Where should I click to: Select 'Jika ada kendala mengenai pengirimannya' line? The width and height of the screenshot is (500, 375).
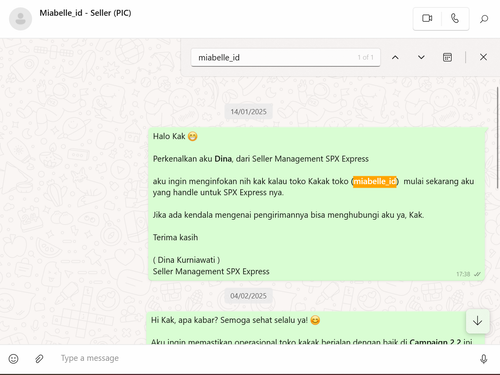(288, 215)
